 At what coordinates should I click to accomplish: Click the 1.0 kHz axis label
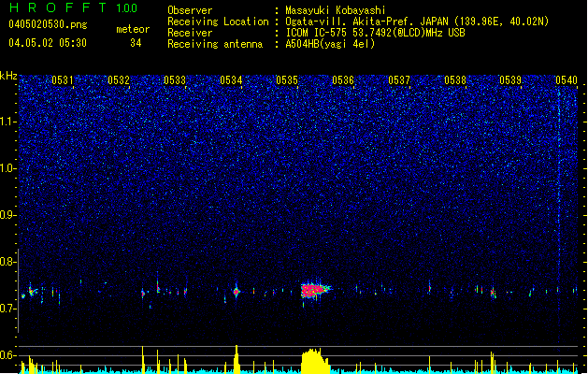(8, 168)
